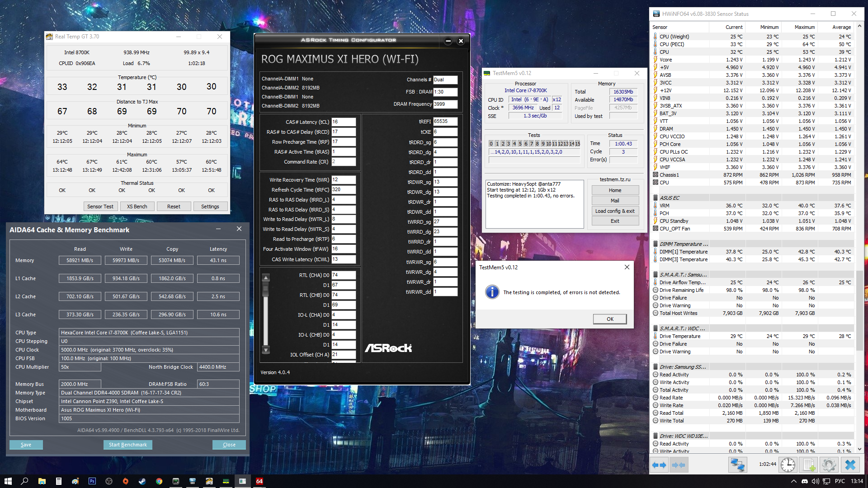Click the blue X icon in HWiNFO toolbar
This screenshot has width=868, height=488.
(850, 465)
